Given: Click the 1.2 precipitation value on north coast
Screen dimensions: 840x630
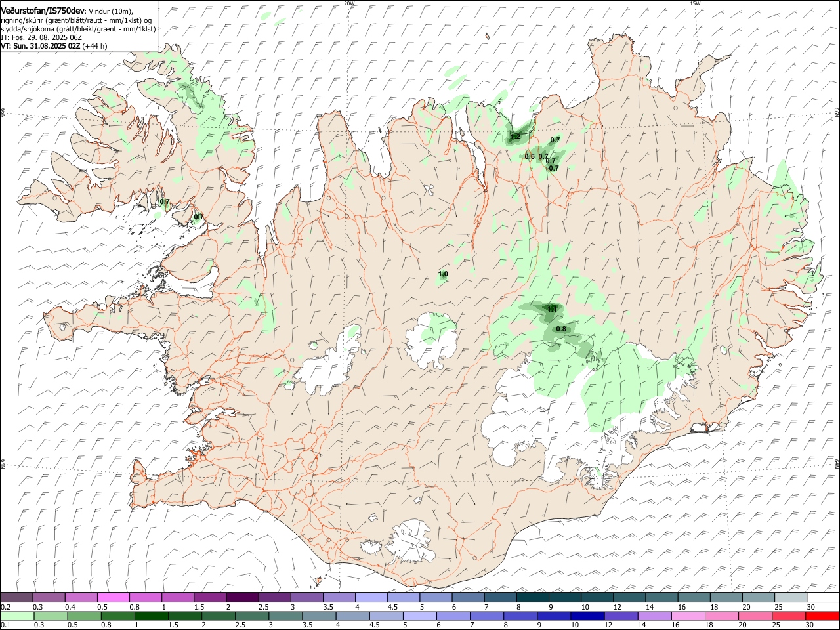Looking at the screenshot, I should (x=515, y=137).
